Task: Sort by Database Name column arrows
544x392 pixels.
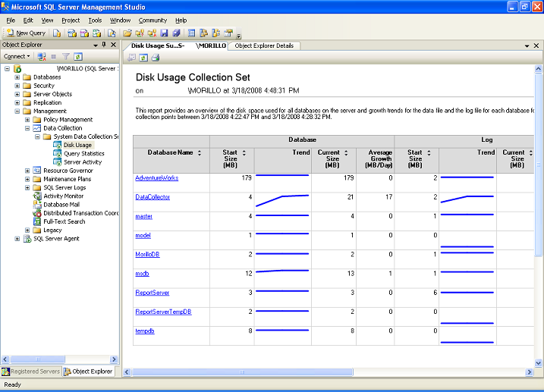Action: click(200, 153)
